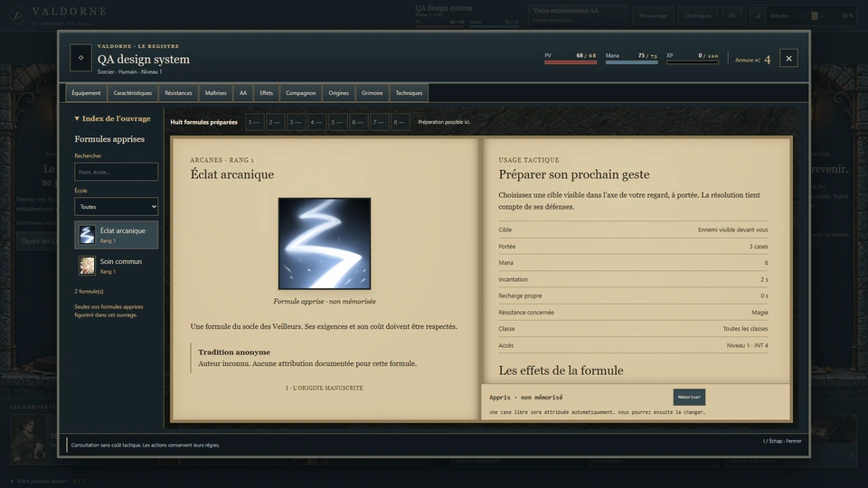Click the Résistance concernée value 'Magie'

[759, 312]
